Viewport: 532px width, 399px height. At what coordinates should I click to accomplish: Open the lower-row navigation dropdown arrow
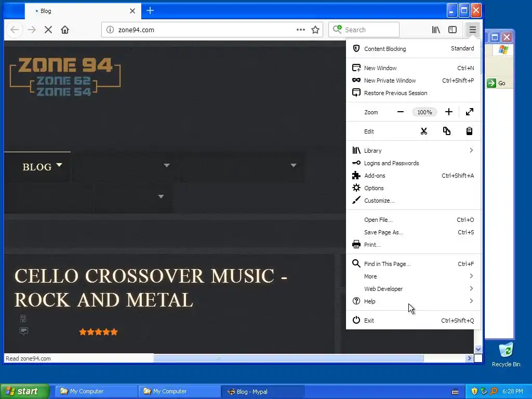click(x=161, y=196)
